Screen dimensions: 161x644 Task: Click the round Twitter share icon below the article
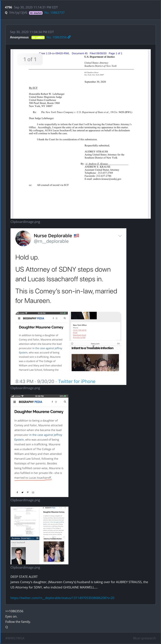22,492
